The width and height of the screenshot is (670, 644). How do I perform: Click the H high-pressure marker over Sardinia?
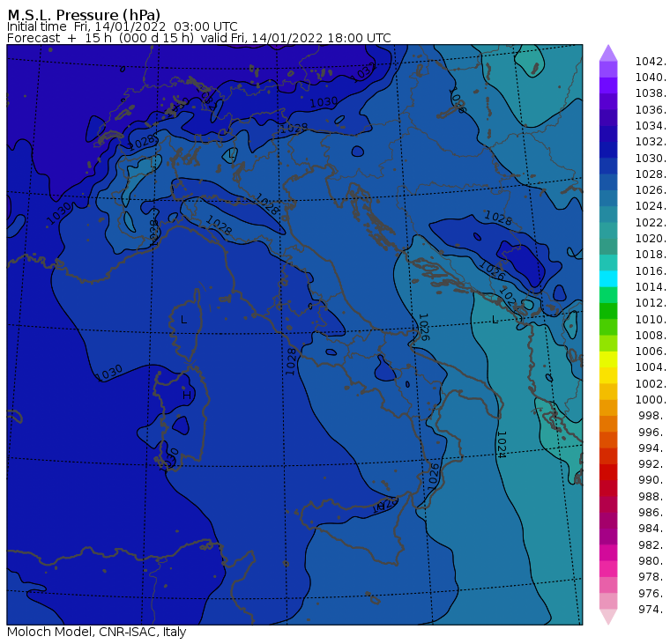pos(187,396)
